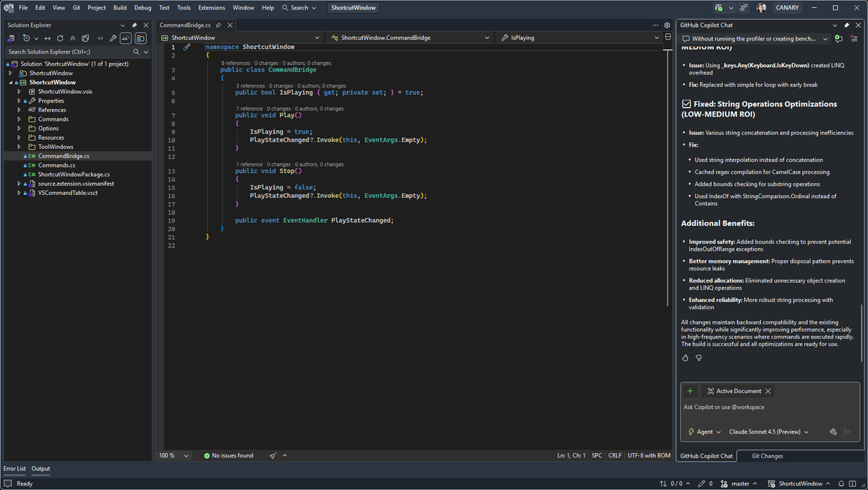The height and width of the screenshot is (490, 868).
Task: Switch to the Git Changes tab
Action: 767,456
